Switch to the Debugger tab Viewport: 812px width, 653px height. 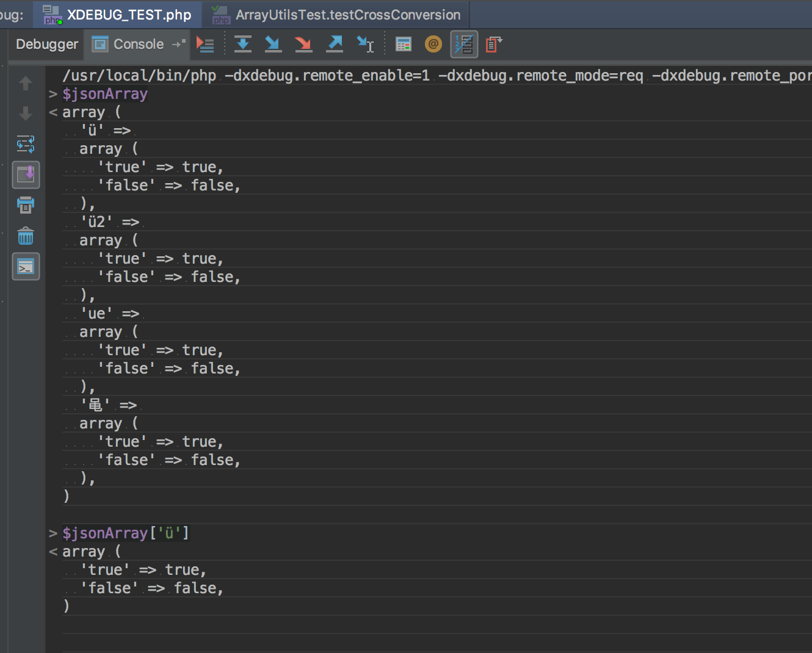coord(47,45)
